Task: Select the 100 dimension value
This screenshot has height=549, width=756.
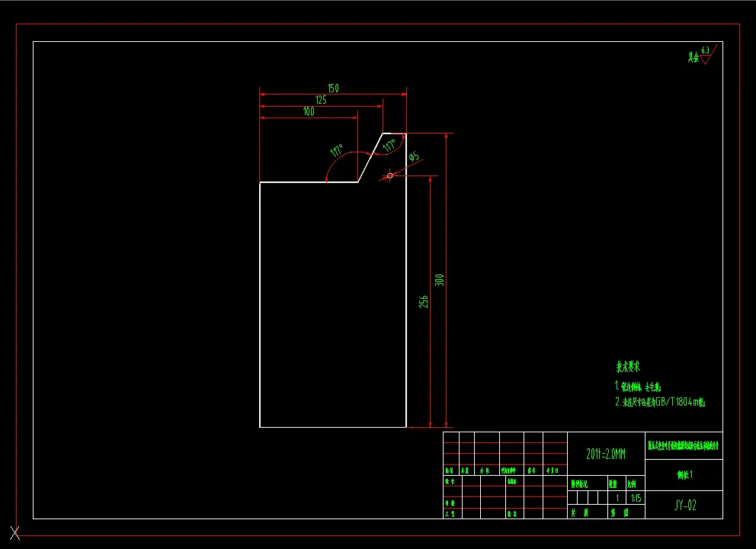Action: [x=309, y=111]
